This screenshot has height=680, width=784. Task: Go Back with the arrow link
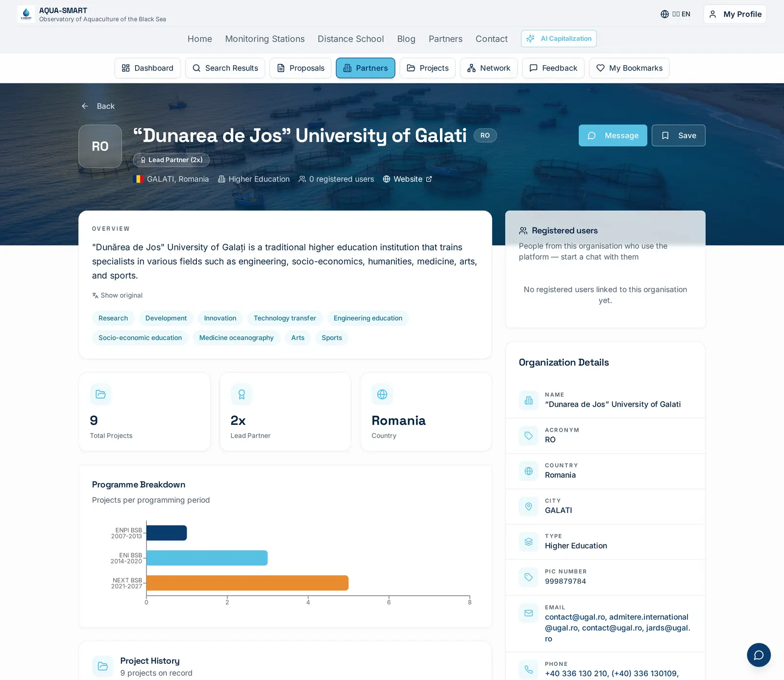click(98, 106)
